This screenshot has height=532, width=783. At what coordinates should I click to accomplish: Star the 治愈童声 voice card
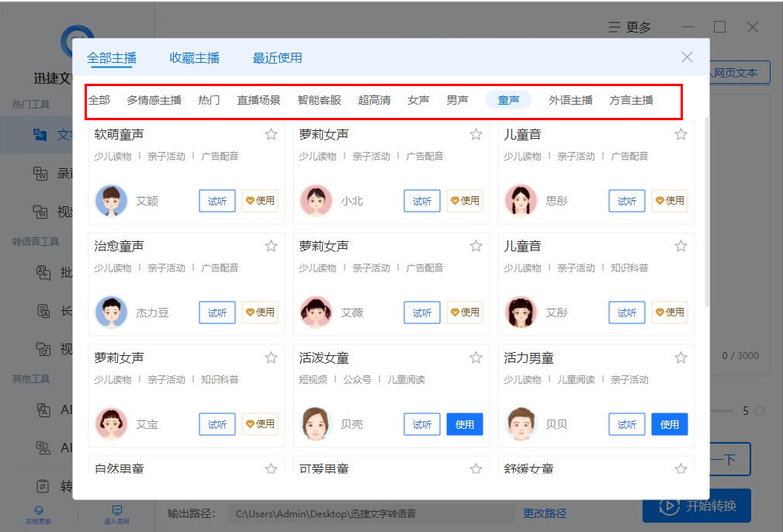[x=271, y=246]
